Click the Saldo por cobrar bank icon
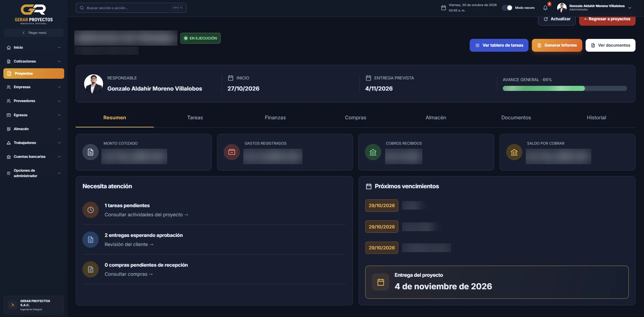 [514, 152]
